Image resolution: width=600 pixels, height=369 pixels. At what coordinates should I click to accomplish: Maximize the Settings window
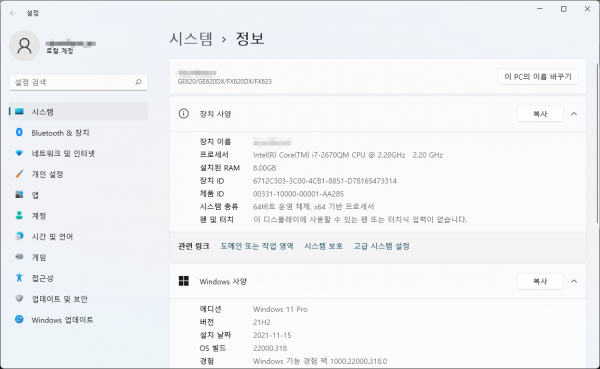563,9
